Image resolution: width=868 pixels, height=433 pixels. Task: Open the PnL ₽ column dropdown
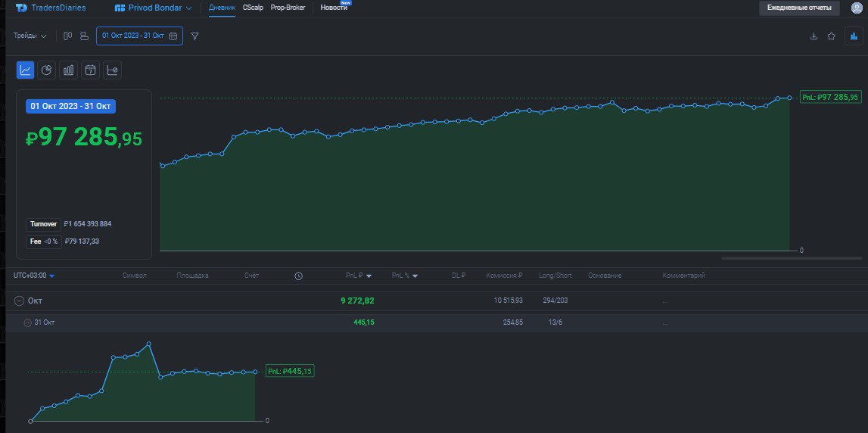coord(359,276)
